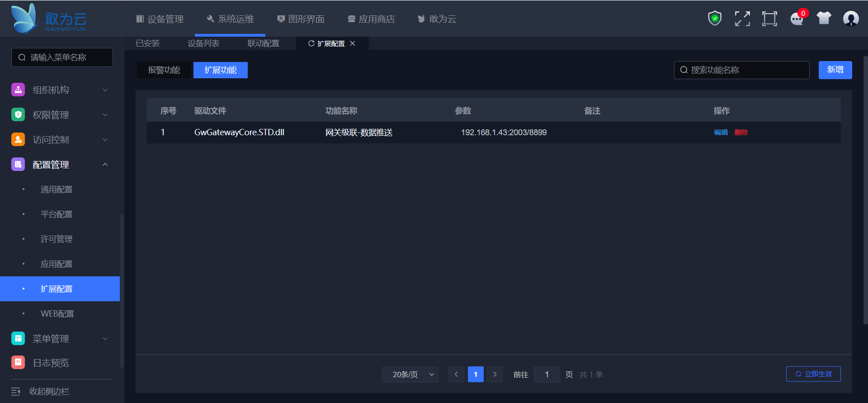Screen dimensions: 868x403
Task: Click the 新增 button
Action: [835, 70]
